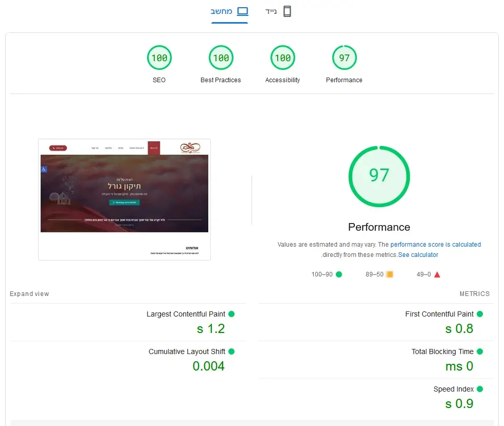Open the Accessibility score gauge

coord(282,58)
